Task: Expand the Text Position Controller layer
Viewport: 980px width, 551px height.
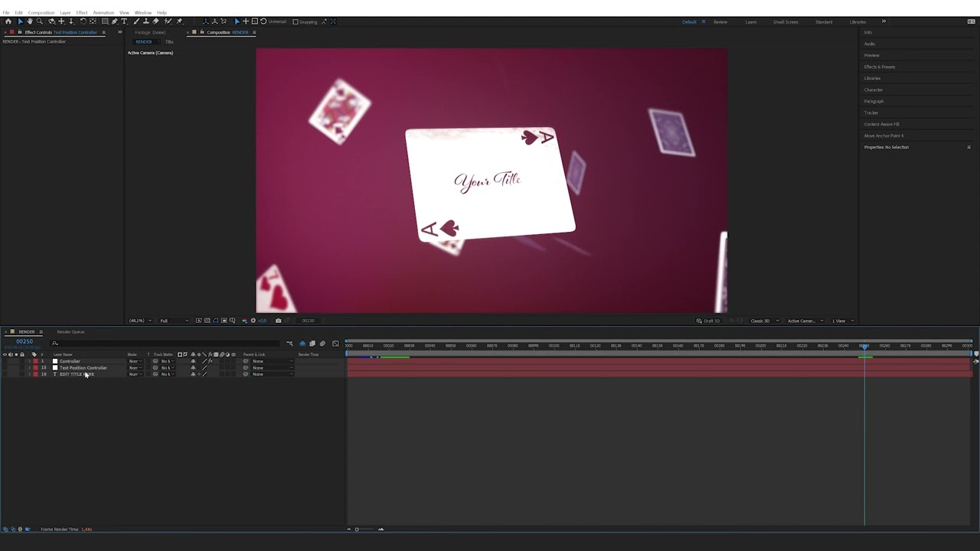Action: click(x=30, y=368)
